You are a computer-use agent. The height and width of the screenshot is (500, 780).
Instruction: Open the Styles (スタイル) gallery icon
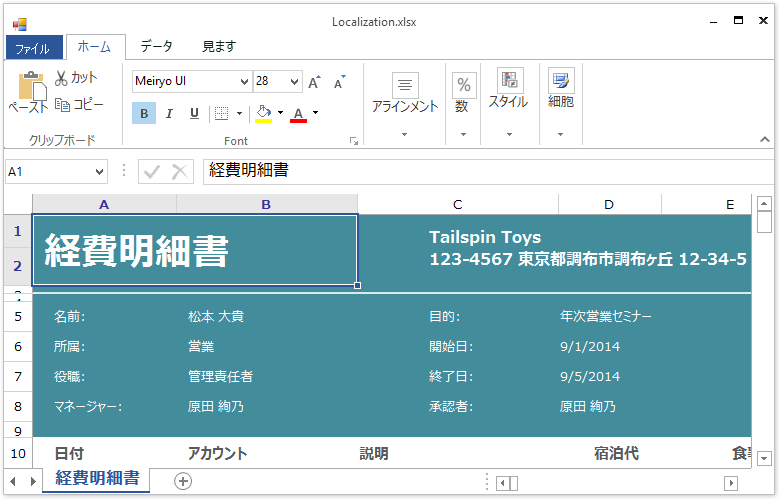pyautogui.click(x=509, y=82)
